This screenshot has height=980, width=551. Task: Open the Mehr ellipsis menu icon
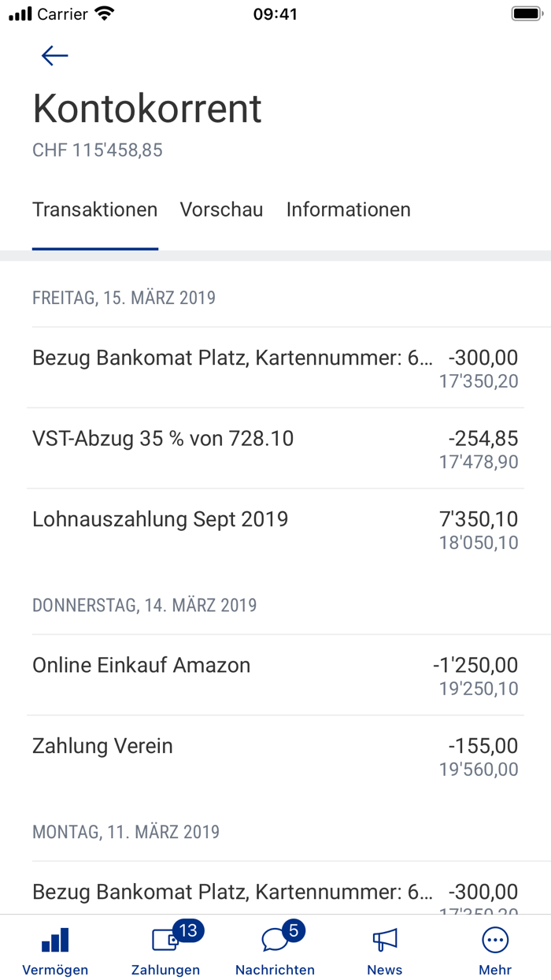tap(494, 940)
